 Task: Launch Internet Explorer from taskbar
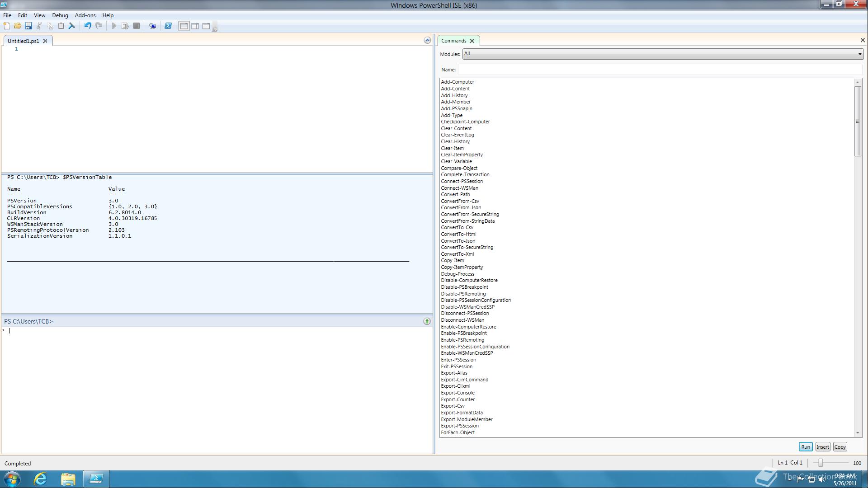pyautogui.click(x=40, y=479)
